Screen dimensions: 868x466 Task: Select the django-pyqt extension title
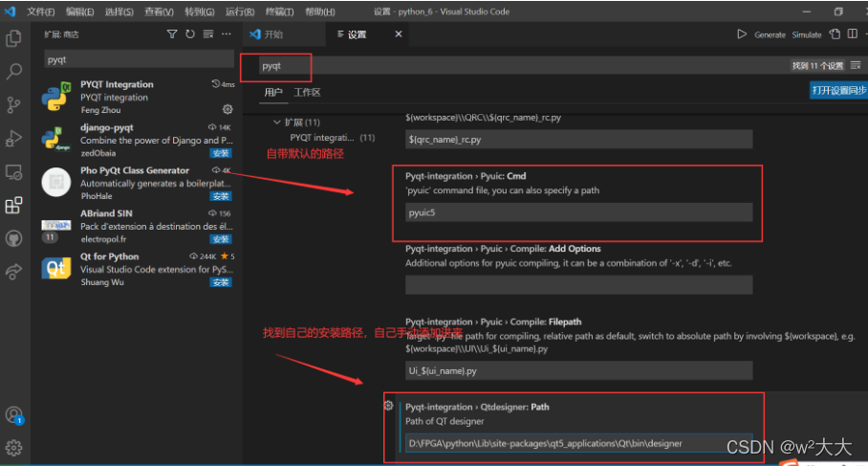click(107, 127)
